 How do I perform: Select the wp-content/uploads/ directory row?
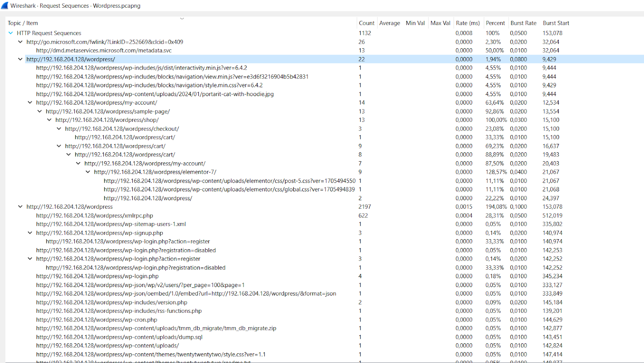324,346
